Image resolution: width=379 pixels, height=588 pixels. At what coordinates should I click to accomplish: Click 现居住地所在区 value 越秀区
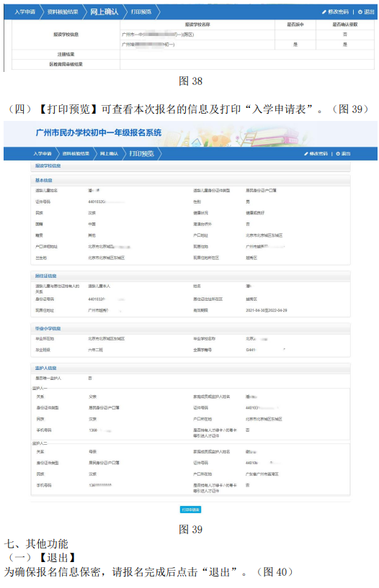point(251,258)
